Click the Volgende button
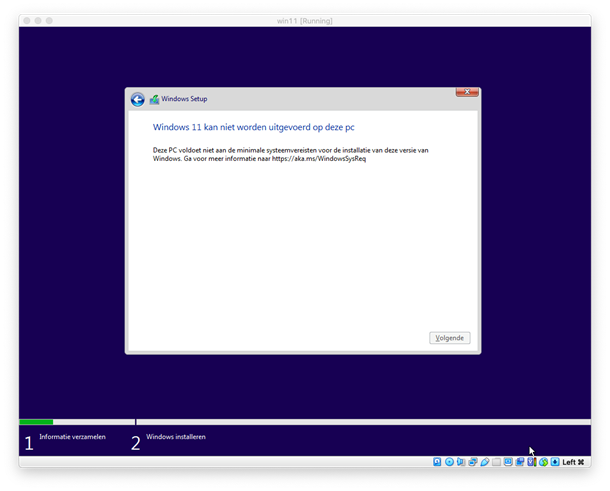Screen dimensions: 610x491 click(450, 338)
